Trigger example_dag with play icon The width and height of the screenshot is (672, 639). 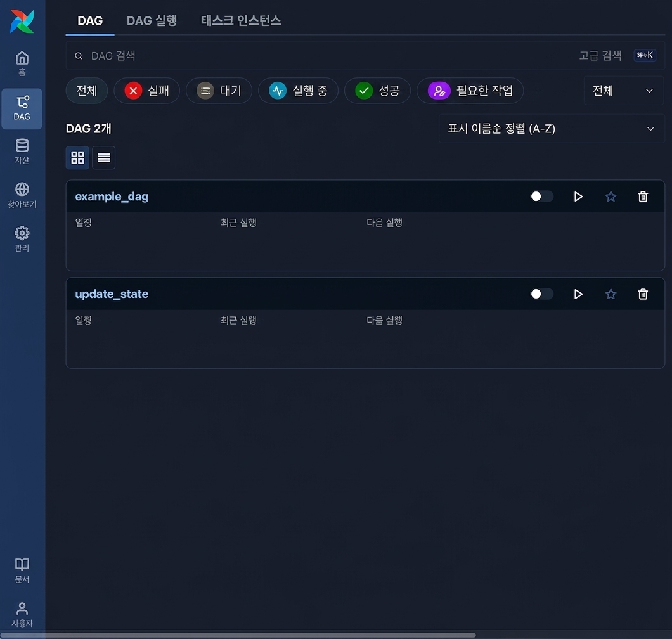578,197
